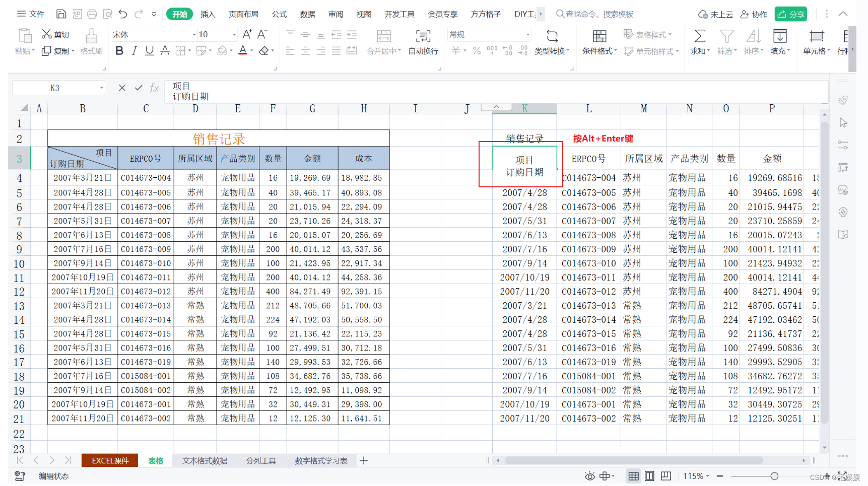This screenshot has height=486, width=868.
Task: Click the zoom out minus button
Action: 720,476
